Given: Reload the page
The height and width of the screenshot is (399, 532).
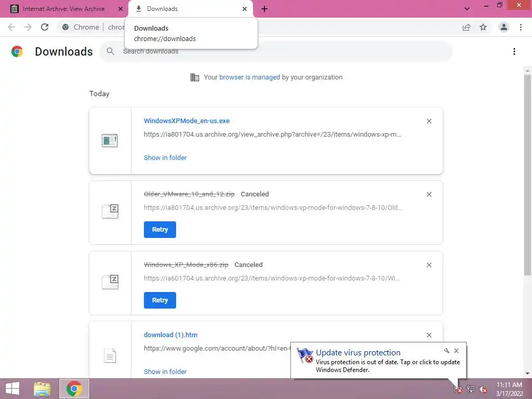Looking at the screenshot, I should [45, 27].
